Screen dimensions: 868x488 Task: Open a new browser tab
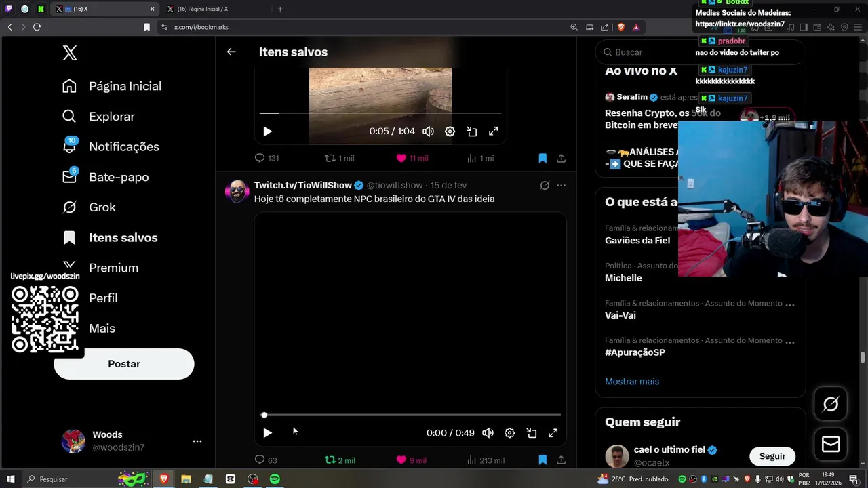coord(280,9)
